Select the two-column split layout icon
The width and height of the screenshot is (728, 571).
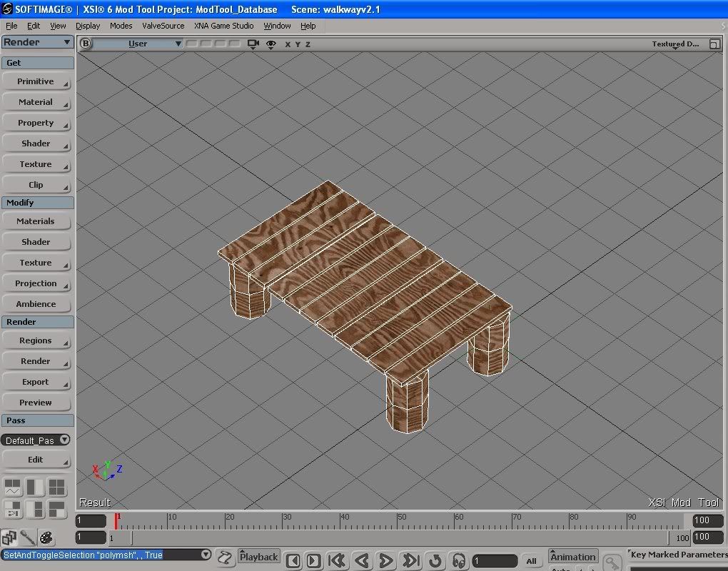pos(35,487)
